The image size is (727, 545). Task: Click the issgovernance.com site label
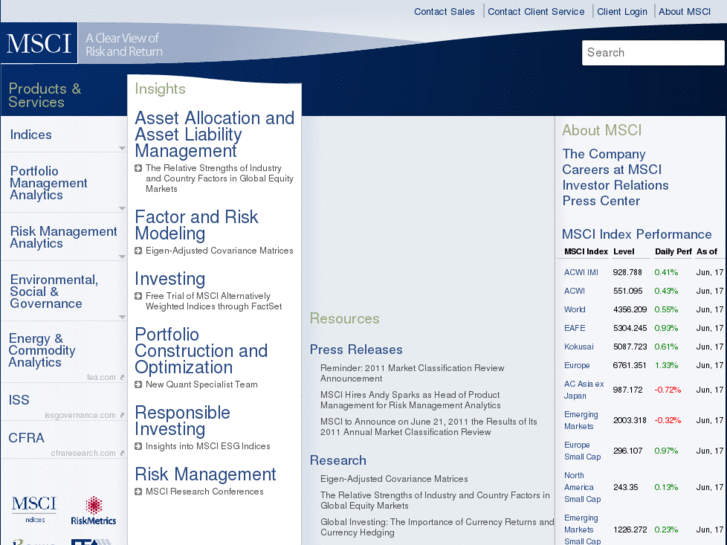[80, 416]
